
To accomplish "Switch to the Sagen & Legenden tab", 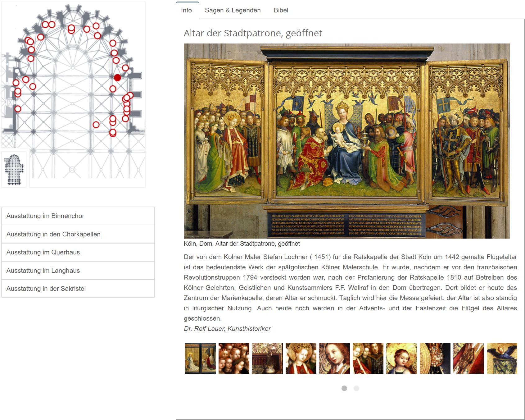I will [x=233, y=10].
